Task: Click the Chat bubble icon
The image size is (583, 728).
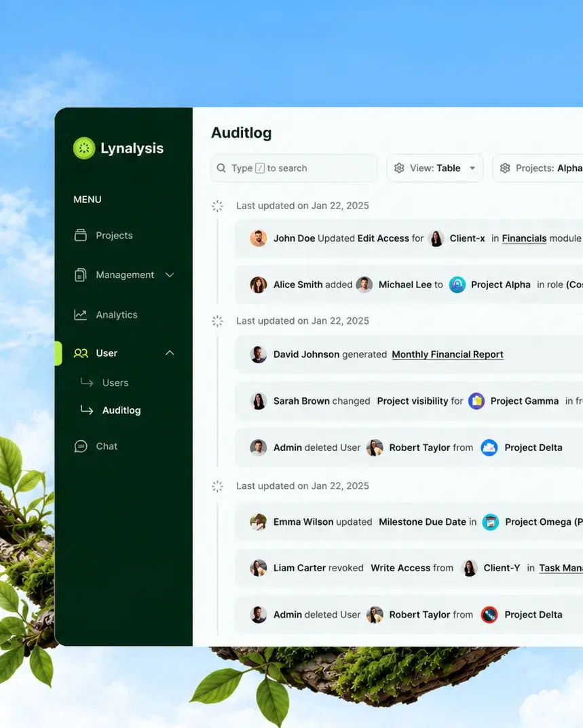Action: point(81,446)
